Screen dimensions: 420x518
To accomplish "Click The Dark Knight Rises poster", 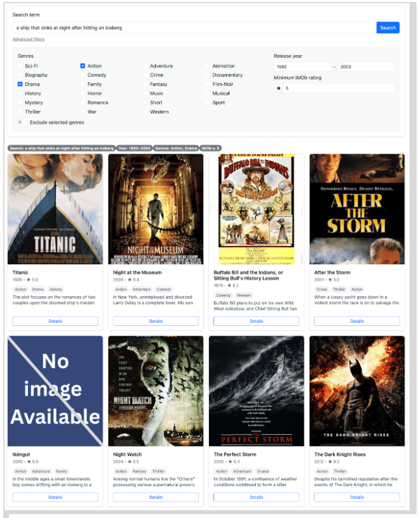I will (x=357, y=391).
